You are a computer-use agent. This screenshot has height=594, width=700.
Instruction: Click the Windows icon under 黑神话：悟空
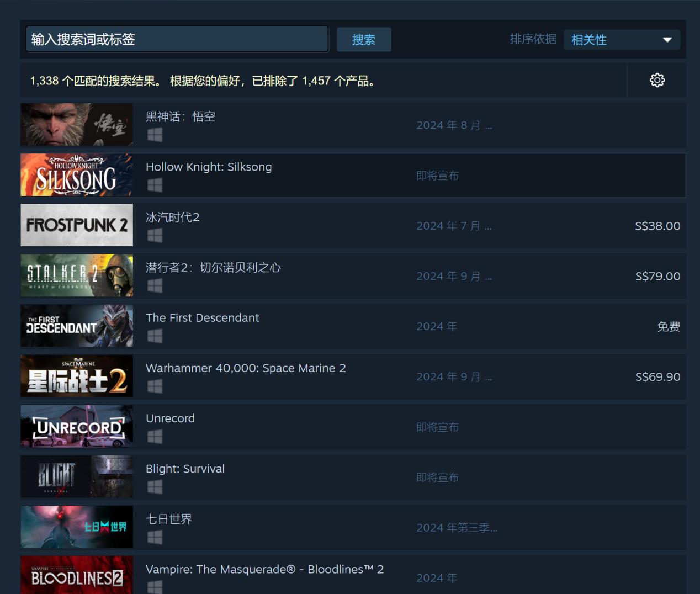coord(155,135)
